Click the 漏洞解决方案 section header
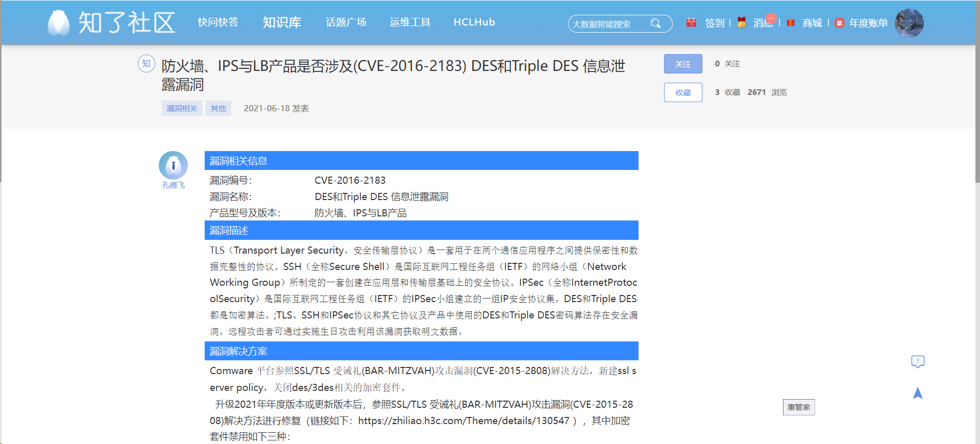 (422, 351)
